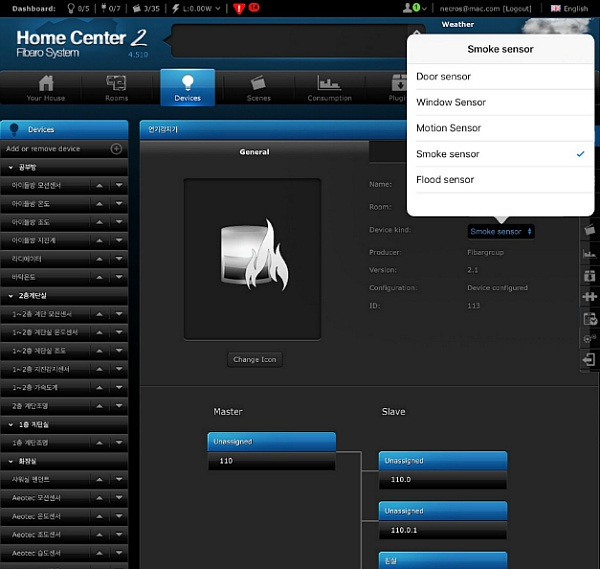Open the Device kind Smoke sensor dropdown

tap(501, 232)
